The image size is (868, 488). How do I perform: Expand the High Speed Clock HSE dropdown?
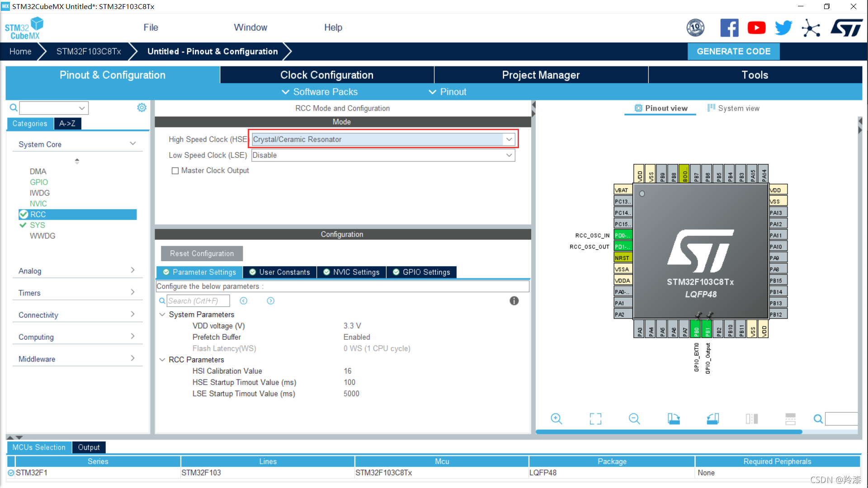click(509, 139)
